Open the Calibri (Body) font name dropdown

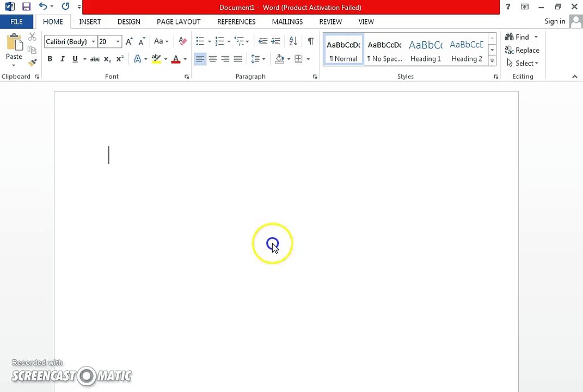tap(93, 41)
